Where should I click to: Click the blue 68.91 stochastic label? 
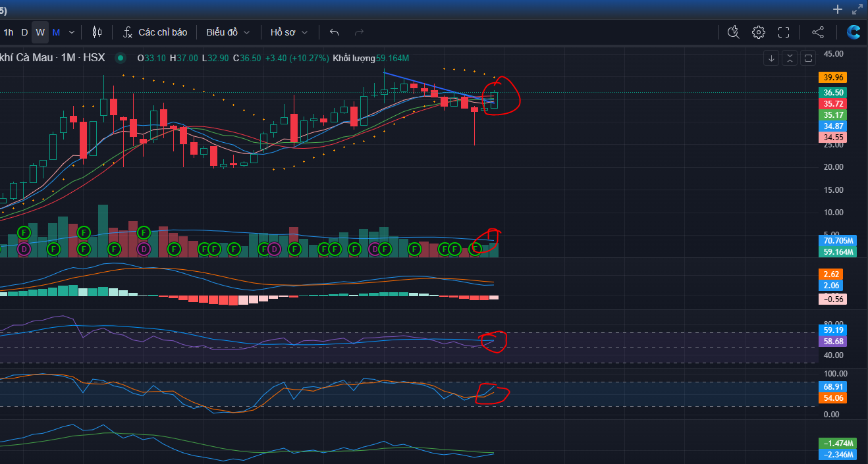coord(834,387)
